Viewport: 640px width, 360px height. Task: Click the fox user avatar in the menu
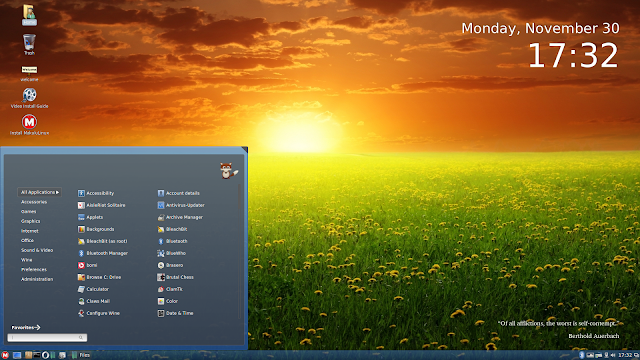[228, 171]
